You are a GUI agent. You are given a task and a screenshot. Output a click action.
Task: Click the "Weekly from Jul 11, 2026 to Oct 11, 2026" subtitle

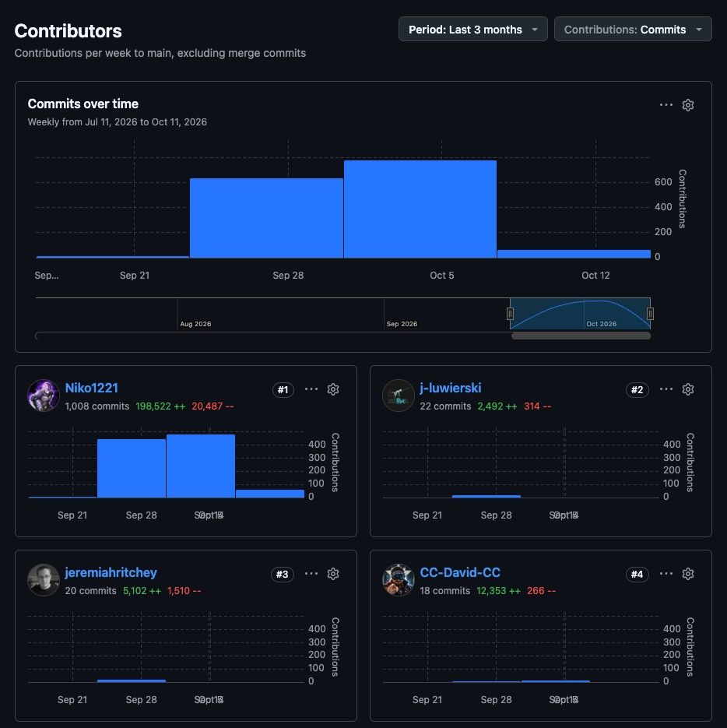(x=118, y=122)
